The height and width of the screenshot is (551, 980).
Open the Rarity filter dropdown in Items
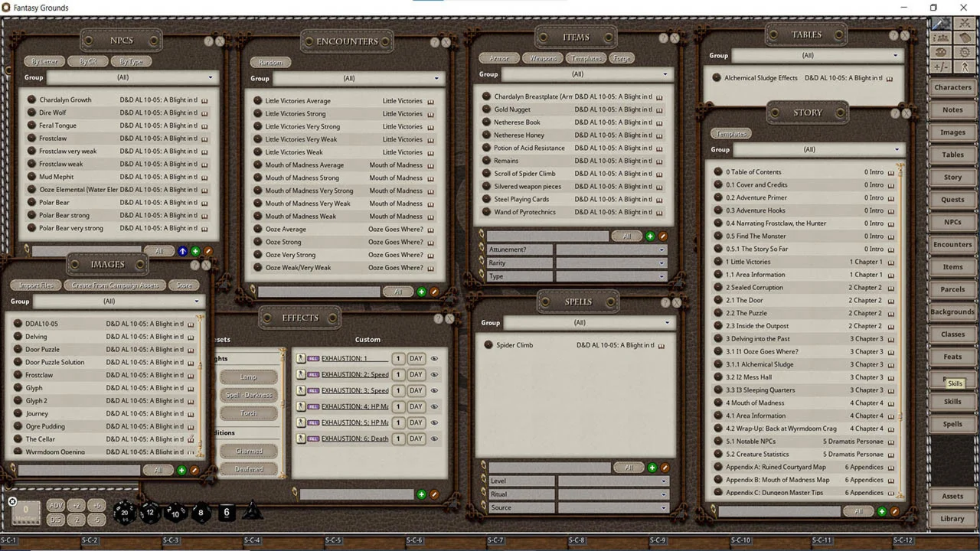point(610,263)
